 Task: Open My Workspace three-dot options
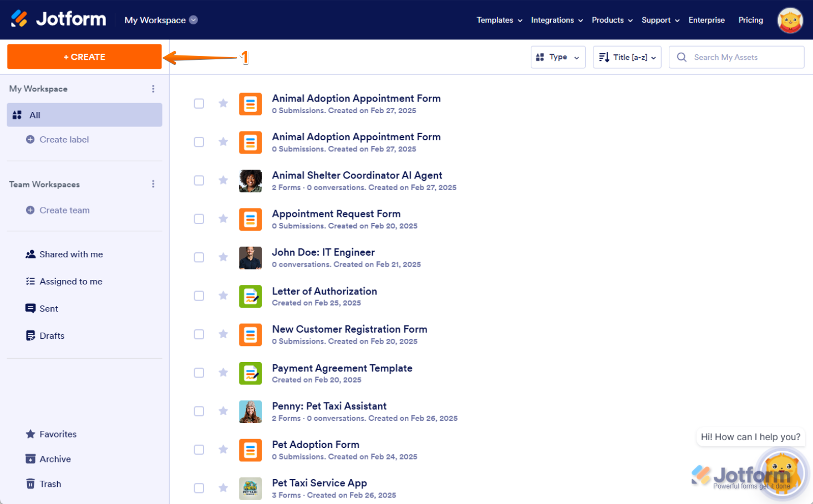pyautogui.click(x=153, y=89)
